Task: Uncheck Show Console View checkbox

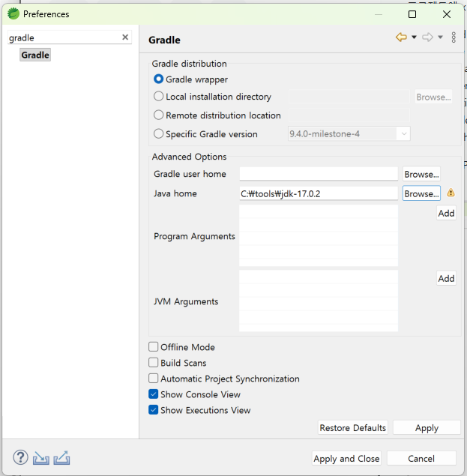Action: pos(154,394)
